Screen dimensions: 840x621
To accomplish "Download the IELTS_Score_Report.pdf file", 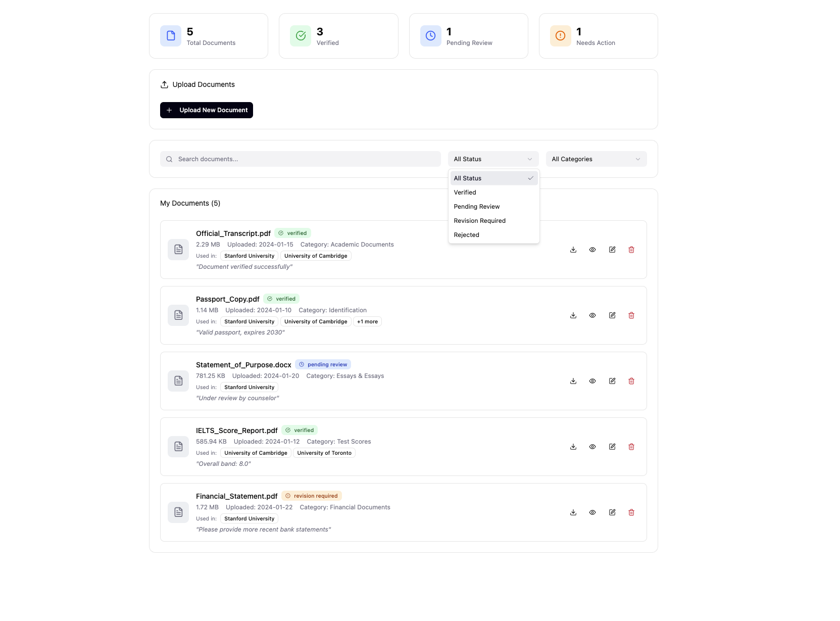I will click(x=573, y=447).
